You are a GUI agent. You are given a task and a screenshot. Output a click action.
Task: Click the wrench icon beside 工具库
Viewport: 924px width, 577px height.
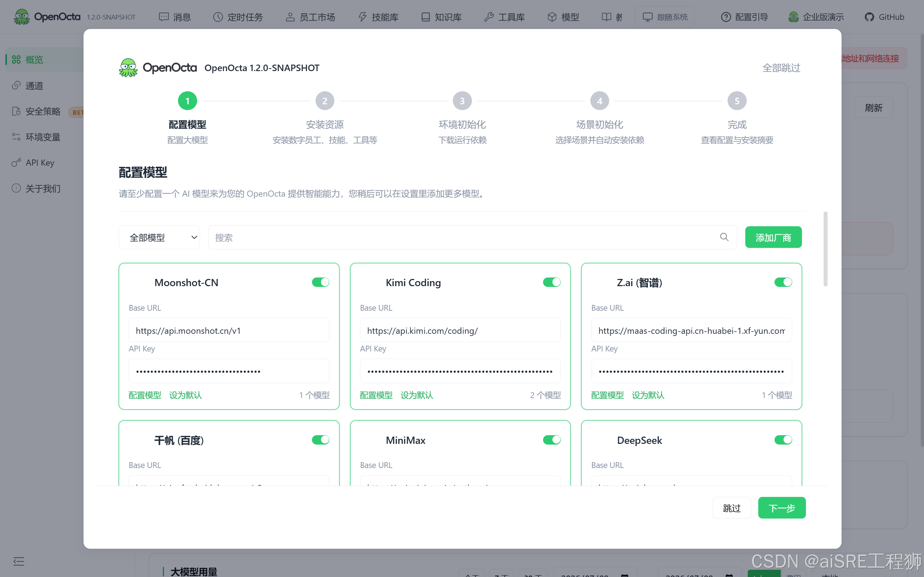coord(489,17)
